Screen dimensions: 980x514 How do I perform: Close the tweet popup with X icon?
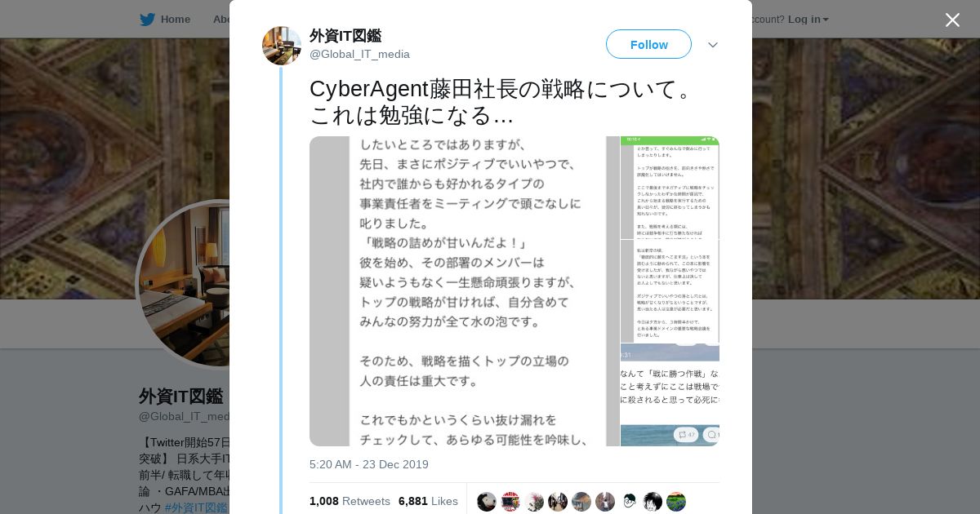tap(952, 20)
